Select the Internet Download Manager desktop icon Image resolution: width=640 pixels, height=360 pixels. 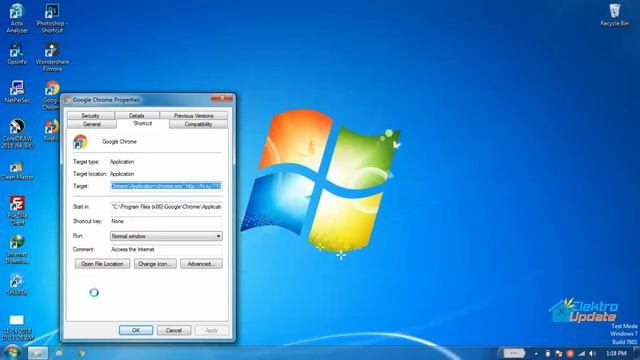click(x=17, y=249)
